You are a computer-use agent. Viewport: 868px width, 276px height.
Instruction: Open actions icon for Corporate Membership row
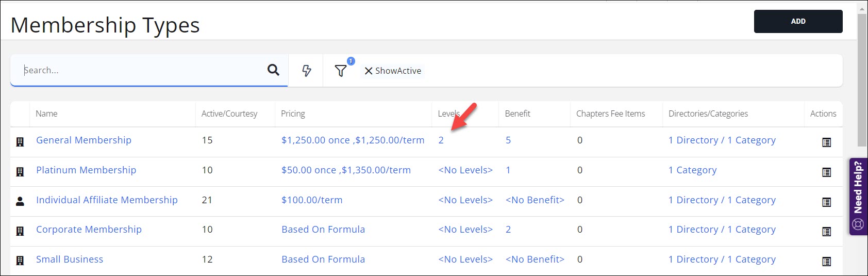point(826,232)
